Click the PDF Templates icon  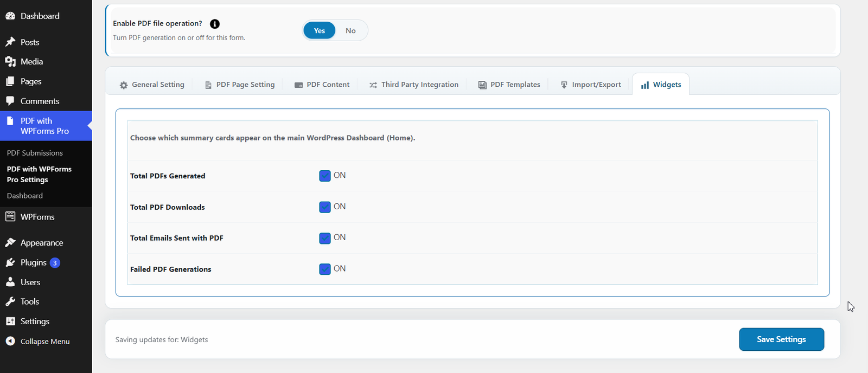(x=482, y=85)
